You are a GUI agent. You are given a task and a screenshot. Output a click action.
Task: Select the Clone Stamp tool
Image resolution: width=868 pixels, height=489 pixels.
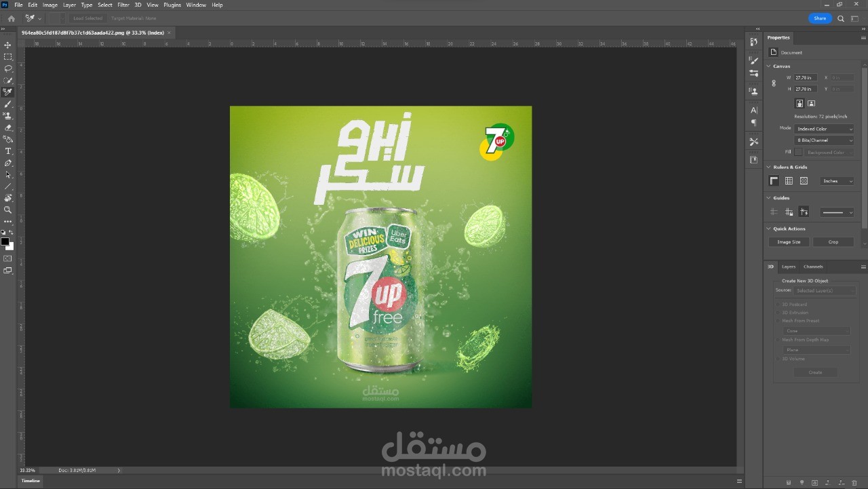click(8, 116)
